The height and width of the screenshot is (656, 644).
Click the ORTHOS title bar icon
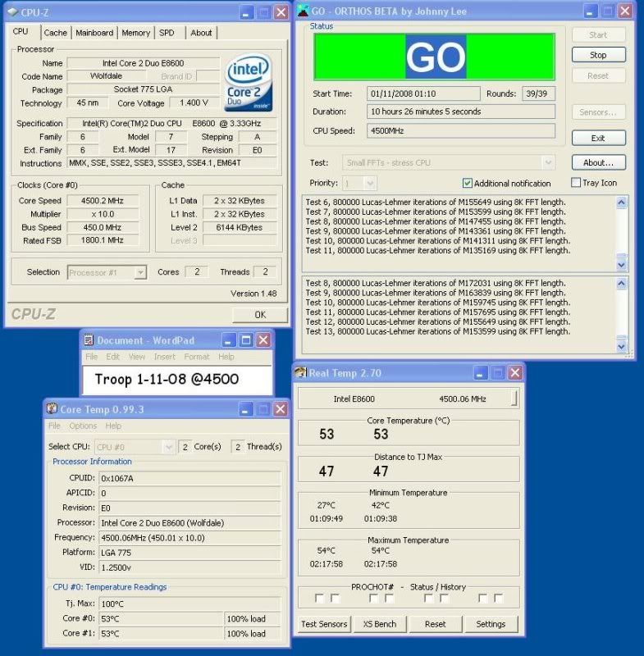point(303,11)
